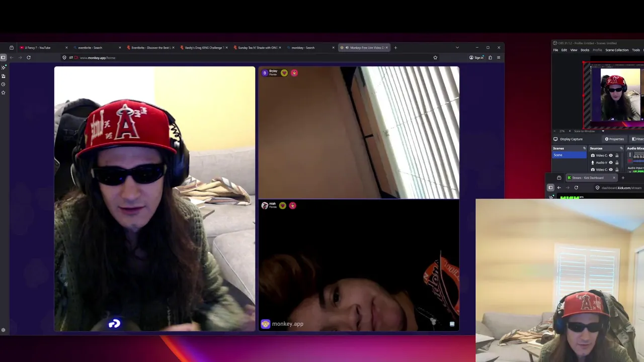
Task: Open the workspaces icon left of the YouTube tab
Action: pyautogui.click(x=12, y=48)
